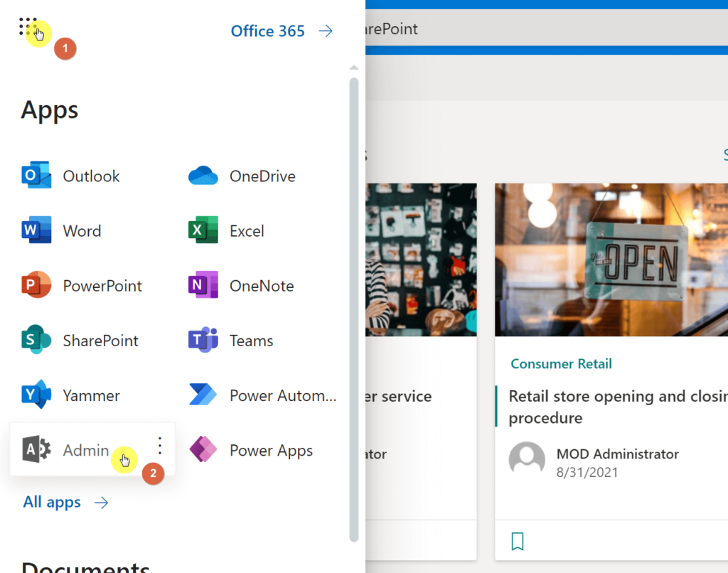Open the Consumer Retail category link

[x=561, y=363]
